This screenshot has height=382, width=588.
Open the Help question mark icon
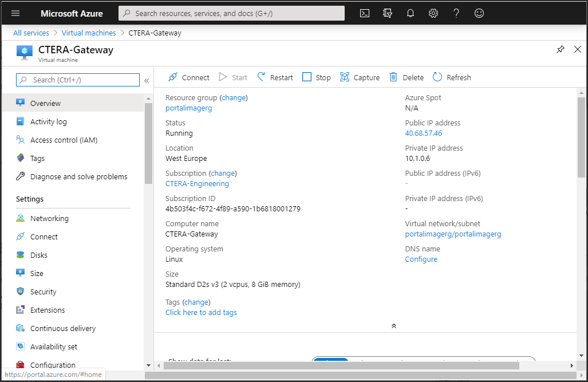456,14
